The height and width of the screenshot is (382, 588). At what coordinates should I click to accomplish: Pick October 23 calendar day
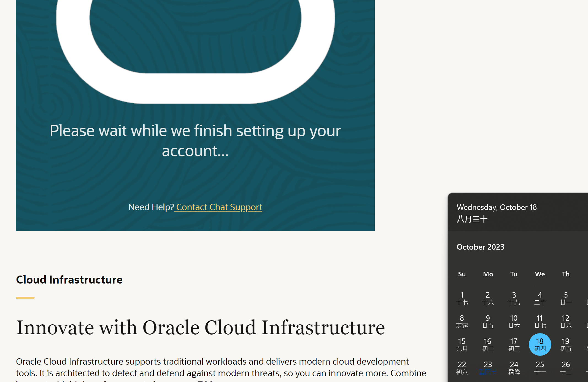coord(488,368)
